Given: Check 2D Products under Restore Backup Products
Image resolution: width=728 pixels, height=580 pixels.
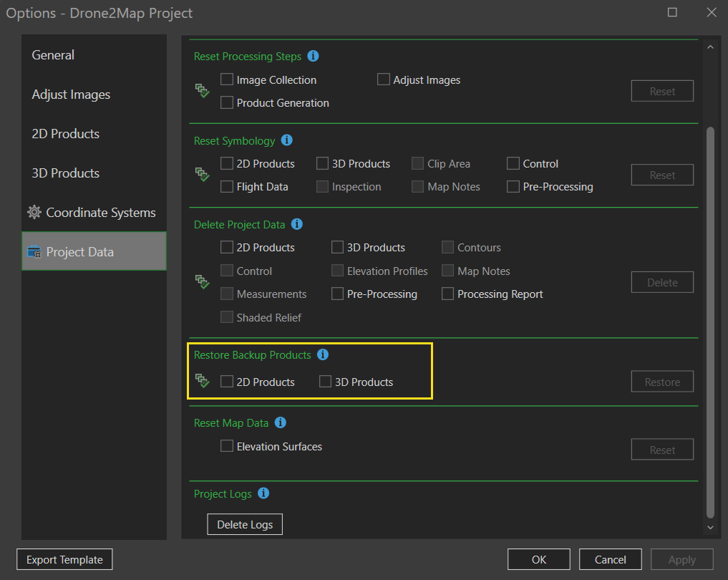Looking at the screenshot, I should [227, 382].
